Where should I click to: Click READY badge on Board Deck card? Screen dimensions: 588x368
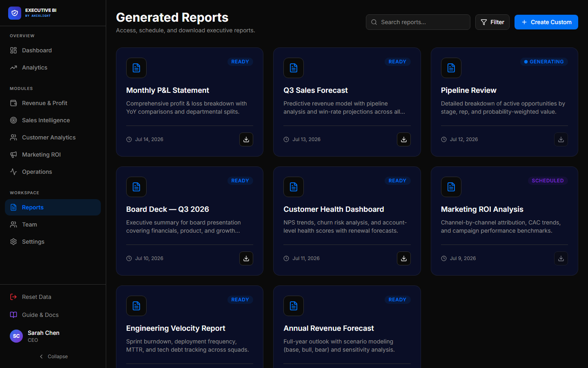click(240, 181)
